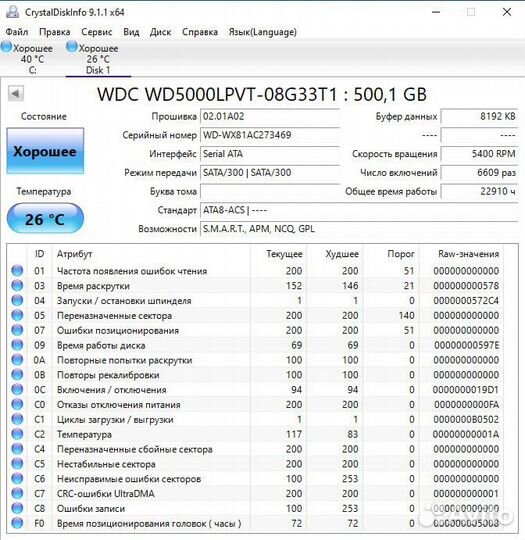Viewport: 525px width, 540px height.
Task: Select the C: disk status orb
Action: tap(7, 47)
